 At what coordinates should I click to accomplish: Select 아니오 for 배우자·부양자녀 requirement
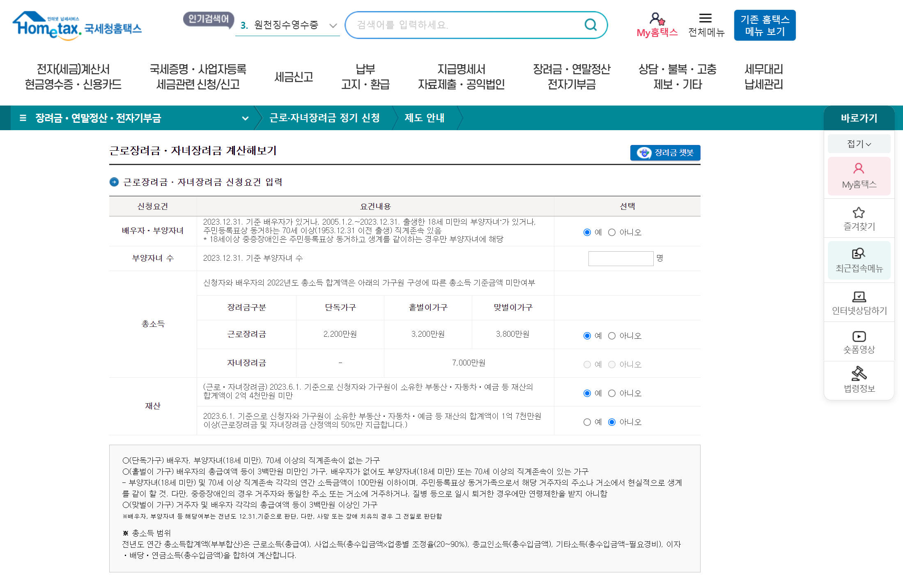(x=612, y=232)
